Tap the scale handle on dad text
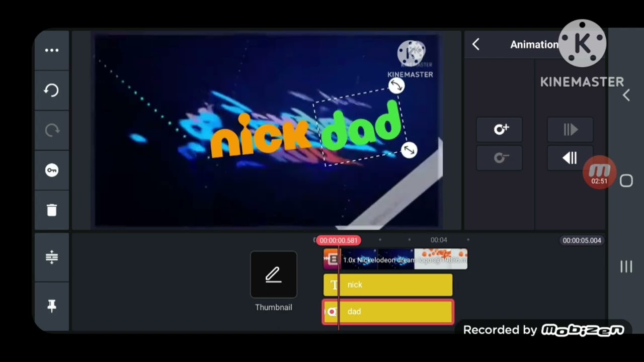 pos(409,150)
